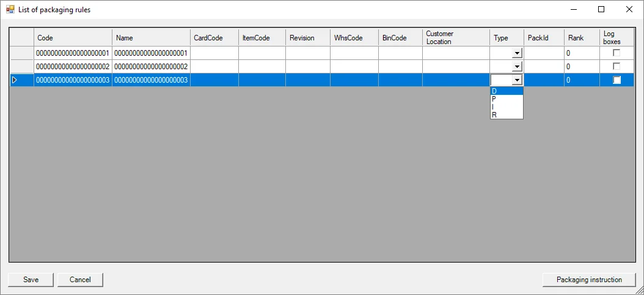This screenshot has width=644, height=295.
Task: Open the Packaging instruction button
Action: tap(589, 280)
